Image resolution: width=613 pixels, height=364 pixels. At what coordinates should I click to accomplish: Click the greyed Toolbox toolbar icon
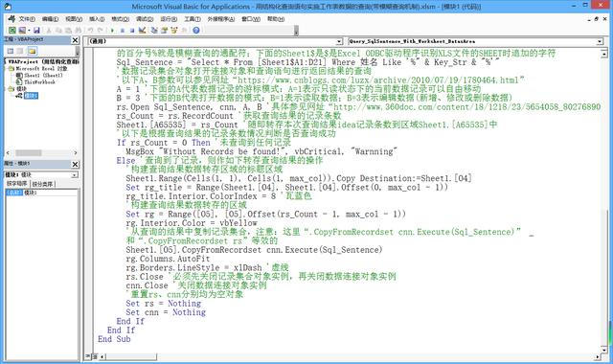[x=184, y=30]
